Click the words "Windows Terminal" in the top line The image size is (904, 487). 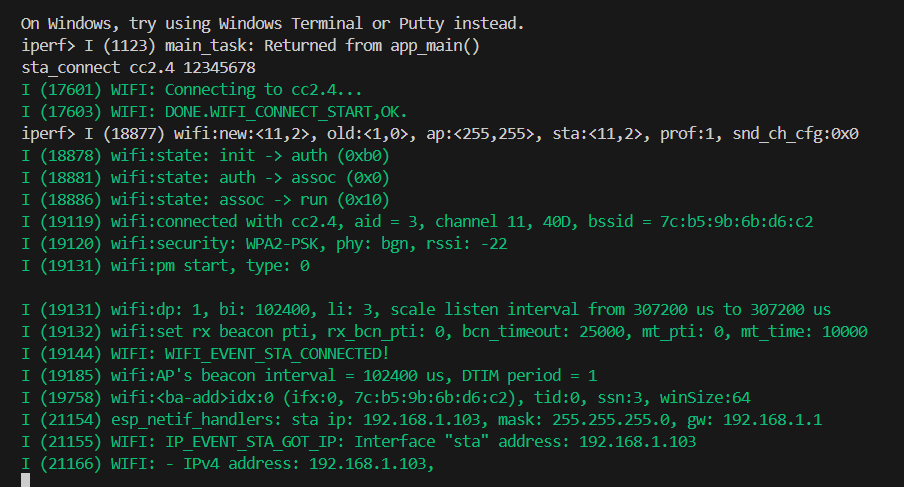pos(291,23)
